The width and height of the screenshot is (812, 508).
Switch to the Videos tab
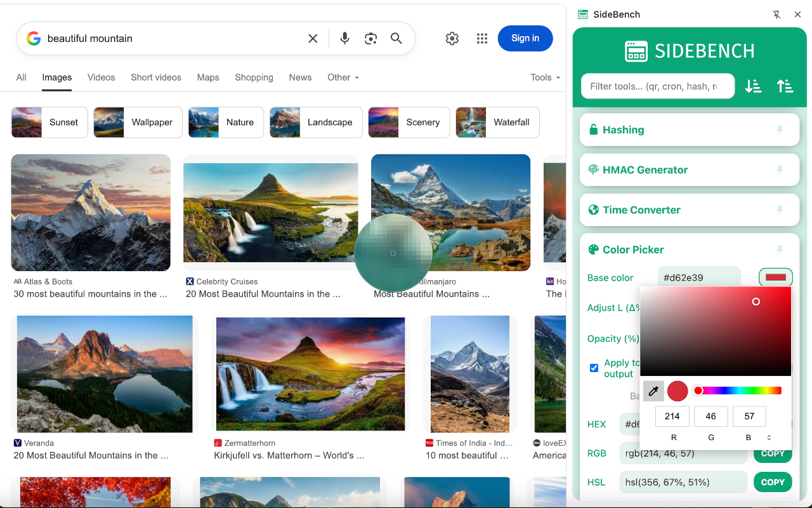tap(101, 77)
